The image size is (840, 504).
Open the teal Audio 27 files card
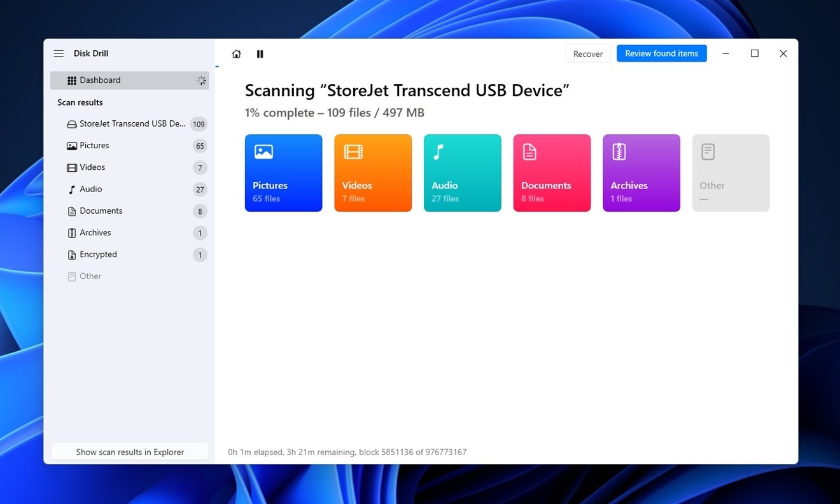click(463, 173)
